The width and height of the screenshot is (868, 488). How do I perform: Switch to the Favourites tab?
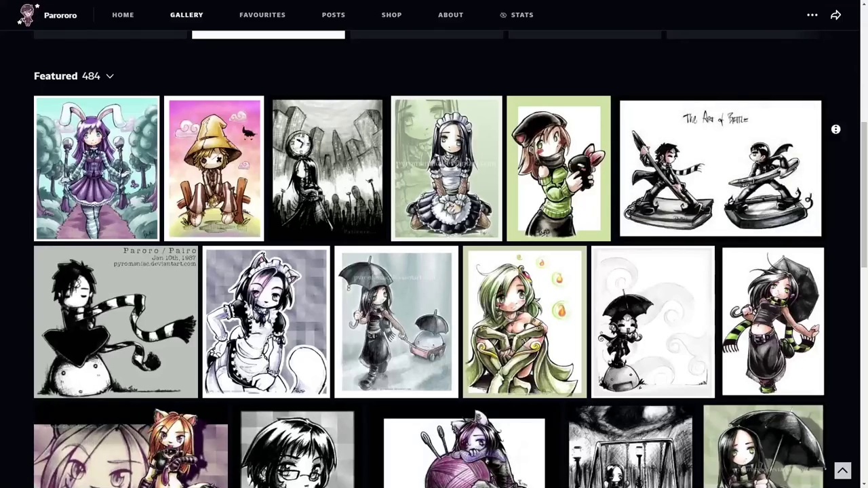(x=262, y=15)
